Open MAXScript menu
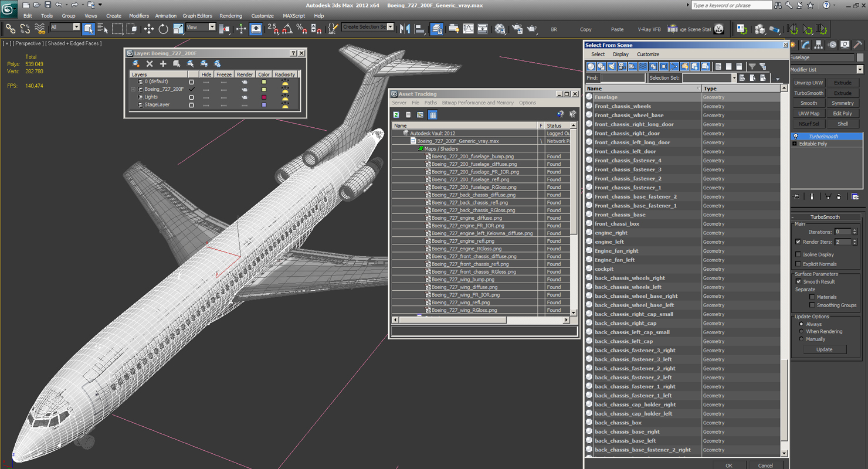This screenshot has height=469, width=868. point(294,16)
